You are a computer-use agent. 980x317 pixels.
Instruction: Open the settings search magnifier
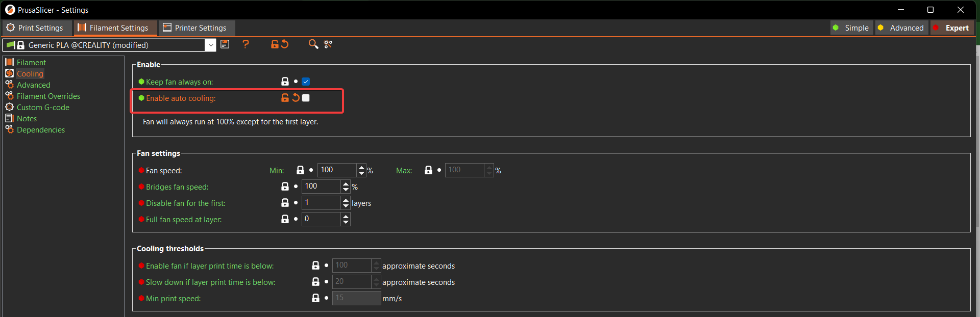tap(313, 44)
